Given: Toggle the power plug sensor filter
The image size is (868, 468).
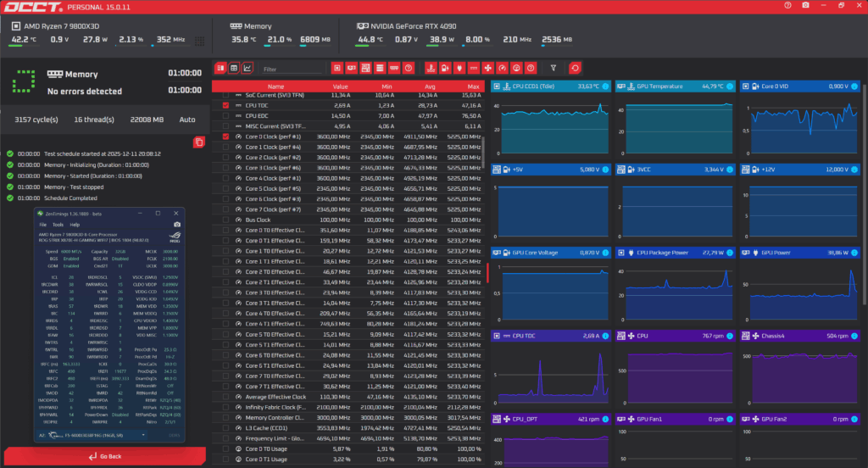Looking at the screenshot, I should (x=459, y=68).
